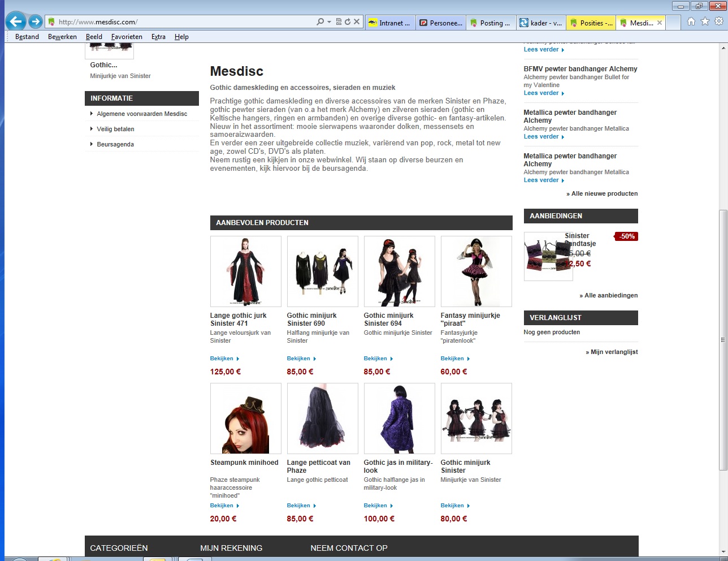Open the Bewerken menu

coord(62,37)
